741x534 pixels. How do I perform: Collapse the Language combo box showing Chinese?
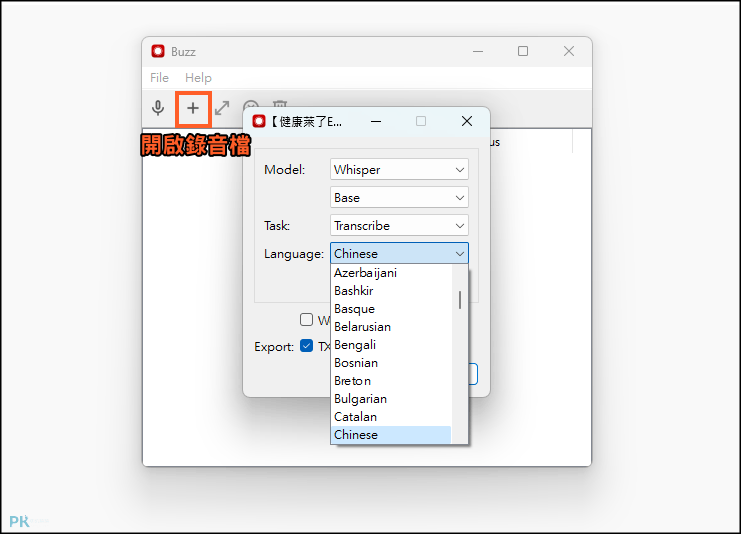(x=399, y=254)
